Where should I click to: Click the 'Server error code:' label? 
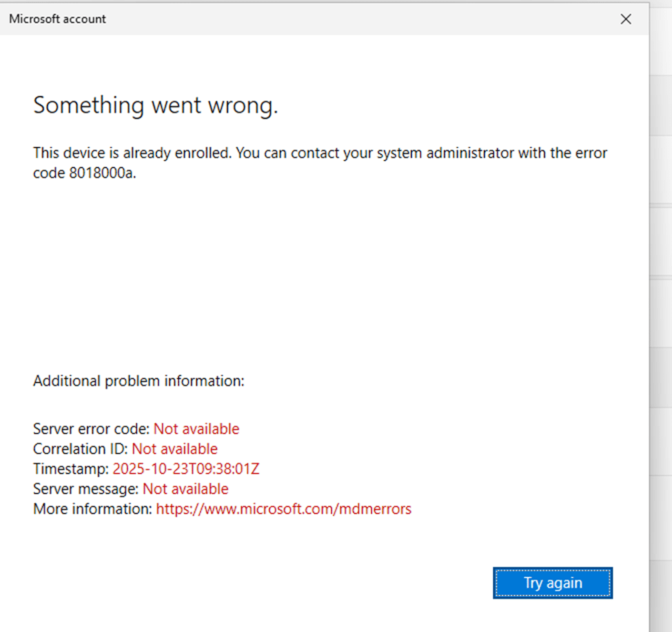click(x=92, y=429)
